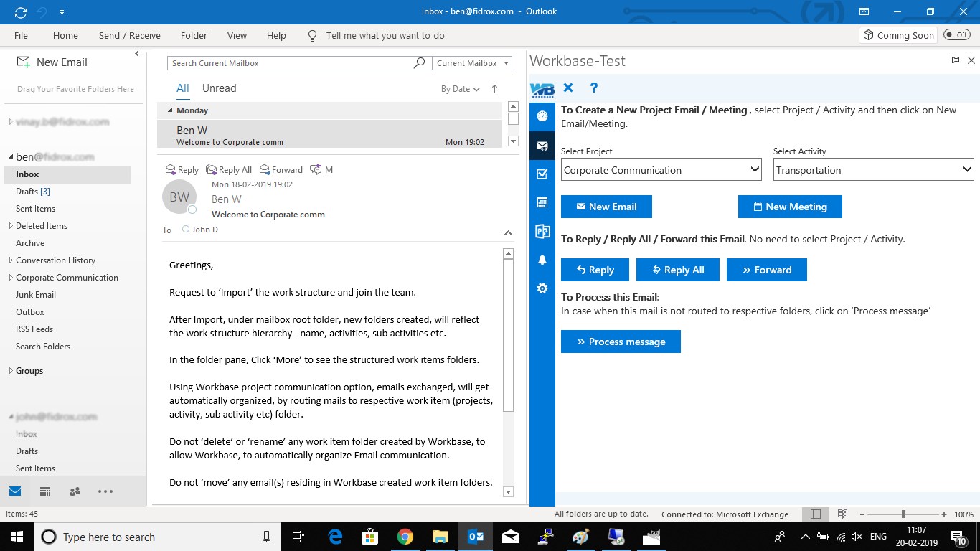Open the Home ribbon tab
Viewport: 980px width, 551px height.
65,35
